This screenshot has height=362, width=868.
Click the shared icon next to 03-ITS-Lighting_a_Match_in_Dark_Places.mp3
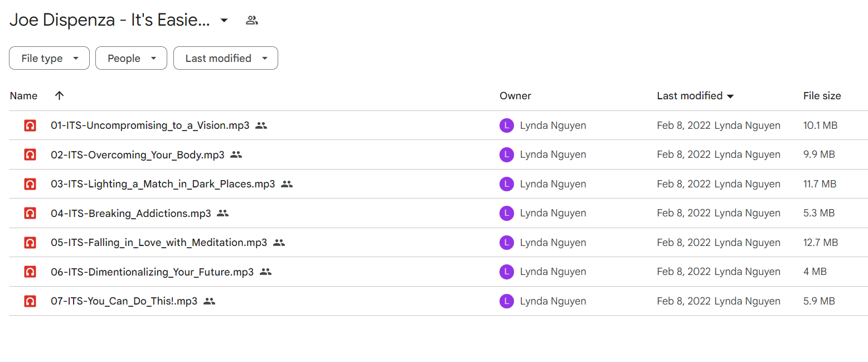click(x=287, y=184)
